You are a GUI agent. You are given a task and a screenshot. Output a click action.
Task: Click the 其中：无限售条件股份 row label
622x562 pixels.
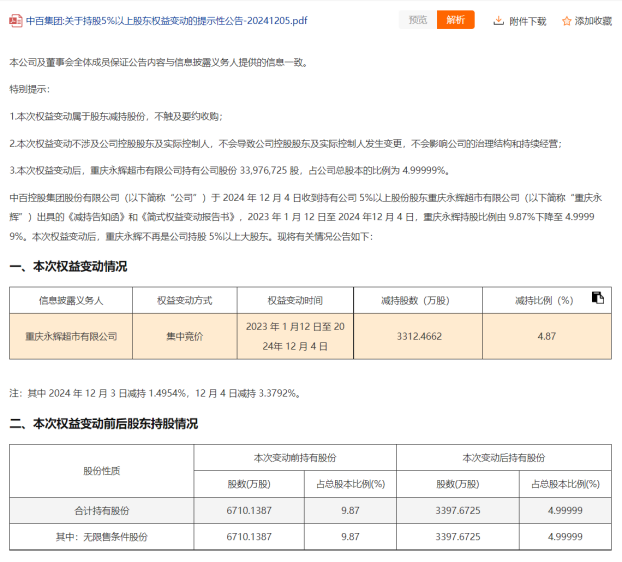(101, 536)
